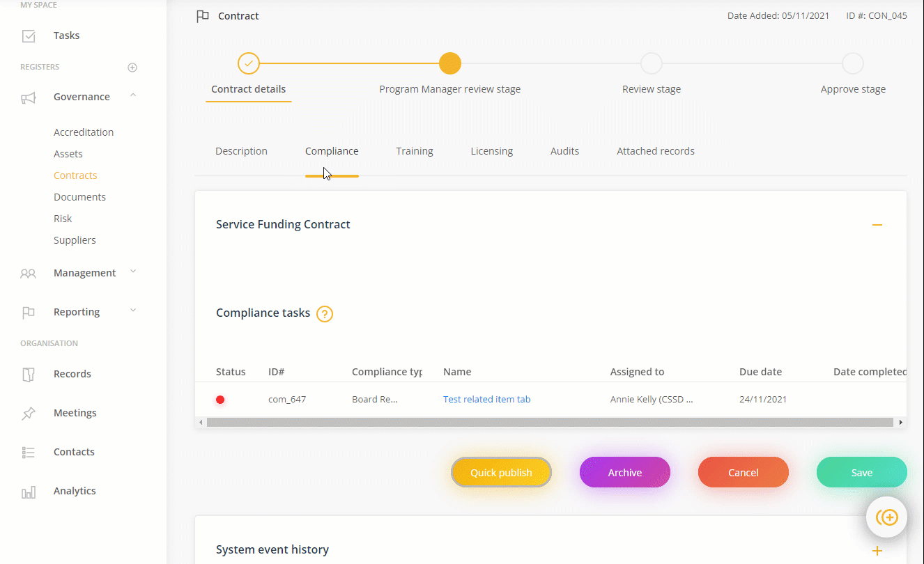Open the Tasks section icon in sidebar
The height and width of the screenshot is (564, 924).
28,35
